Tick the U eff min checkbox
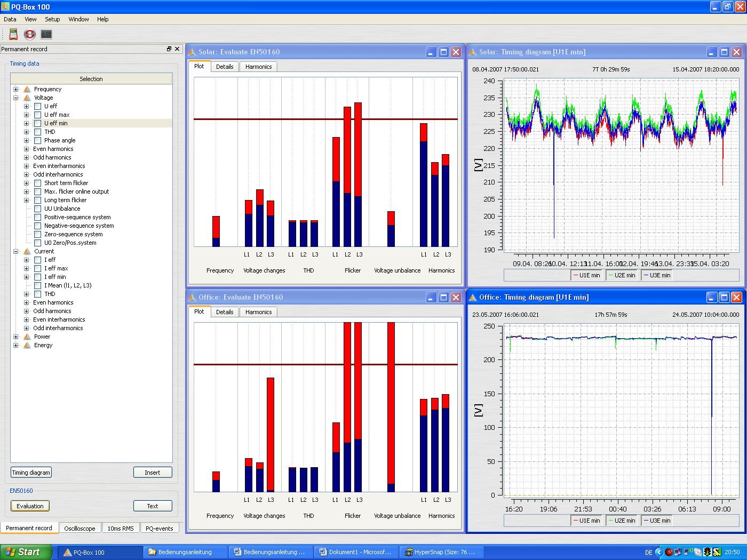747x560 pixels. 37,123
